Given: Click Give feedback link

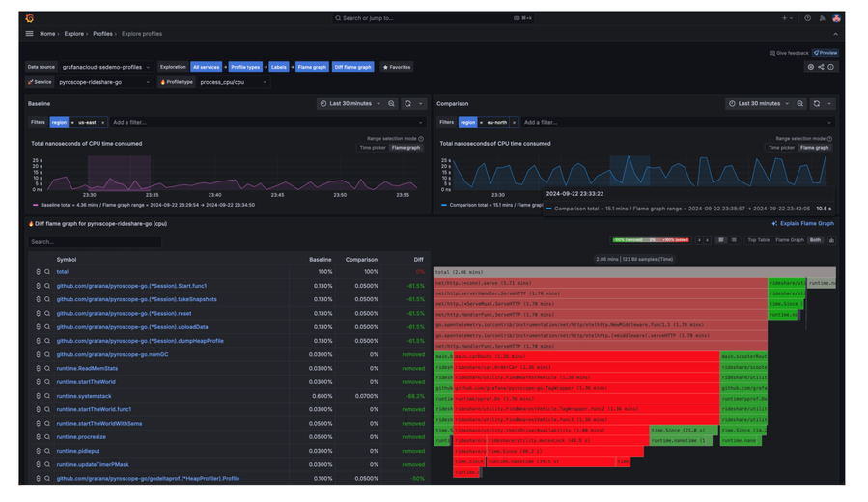Looking at the screenshot, I should [x=789, y=53].
